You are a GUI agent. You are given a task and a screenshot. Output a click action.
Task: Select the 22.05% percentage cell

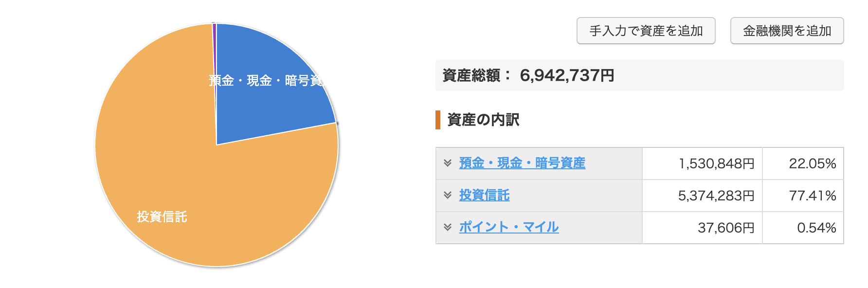coord(812,163)
